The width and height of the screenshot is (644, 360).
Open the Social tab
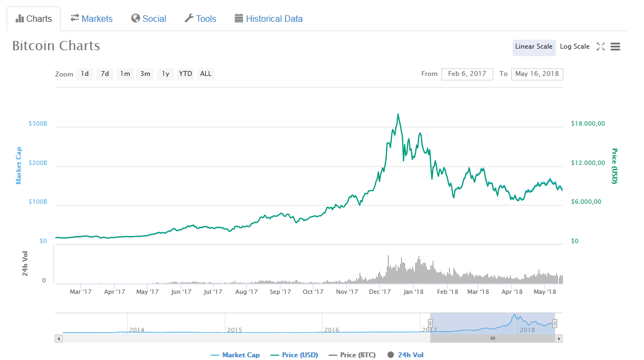(x=148, y=19)
